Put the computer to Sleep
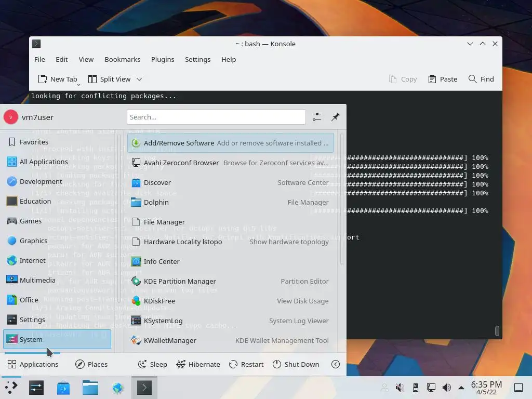The height and width of the screenshot is (399, 532). [x=153, y=364]
